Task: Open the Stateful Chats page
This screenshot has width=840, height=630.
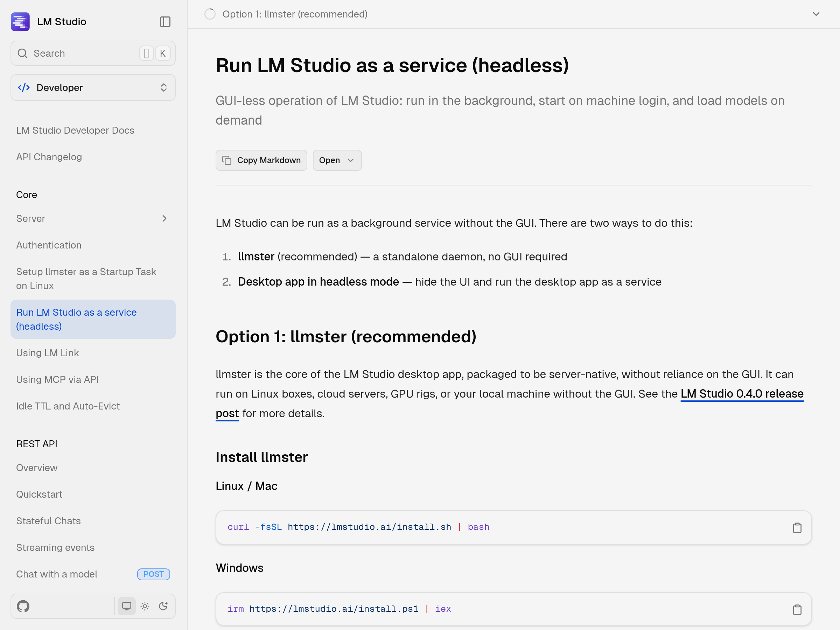Action: coord(49,521)
